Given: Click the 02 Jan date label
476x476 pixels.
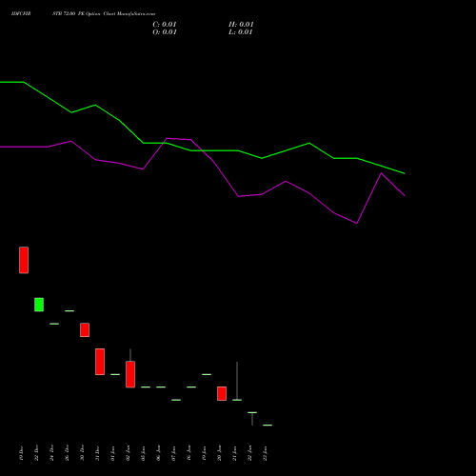Looking at the screenshot, I should click(x=128, y=453).
